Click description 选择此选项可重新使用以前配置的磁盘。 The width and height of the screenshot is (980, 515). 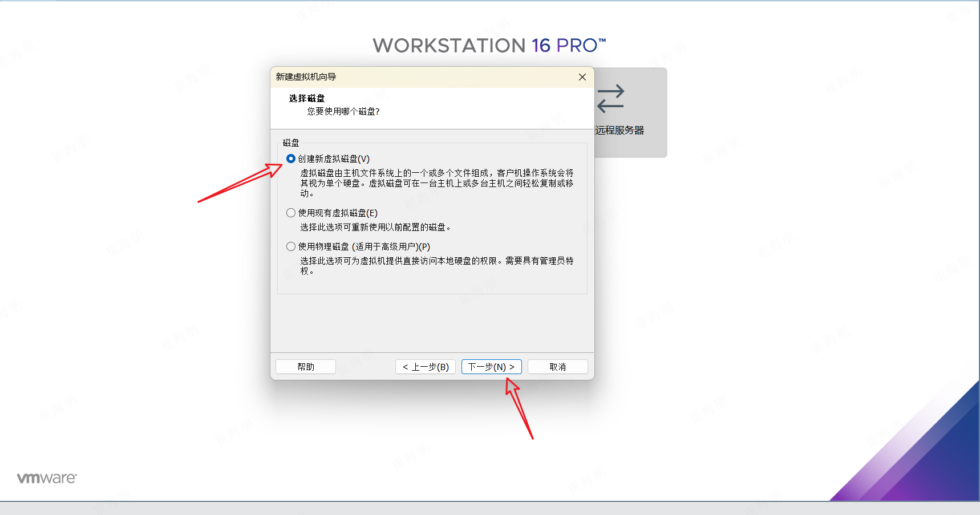pyautogui.click(x=376, y=227)
